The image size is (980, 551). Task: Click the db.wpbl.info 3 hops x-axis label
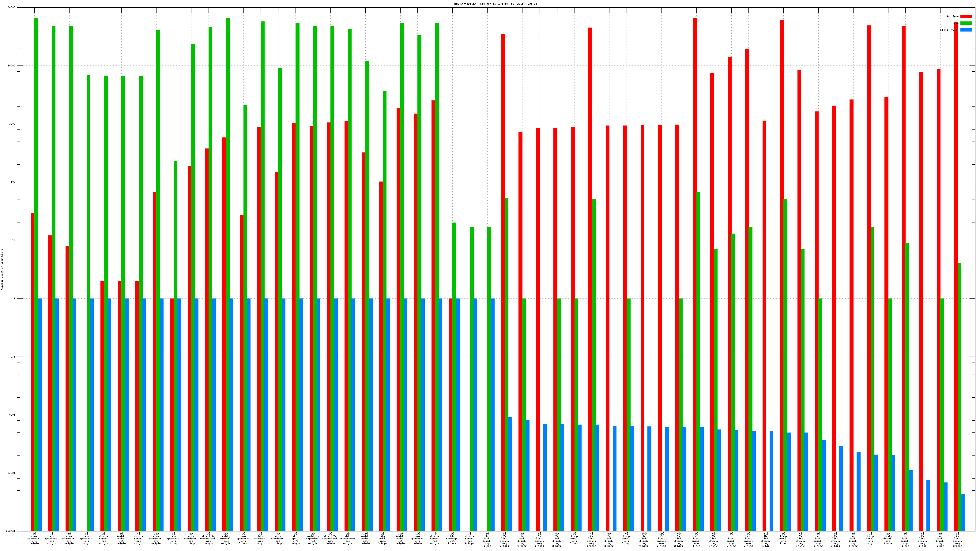[x=383, y=538]
